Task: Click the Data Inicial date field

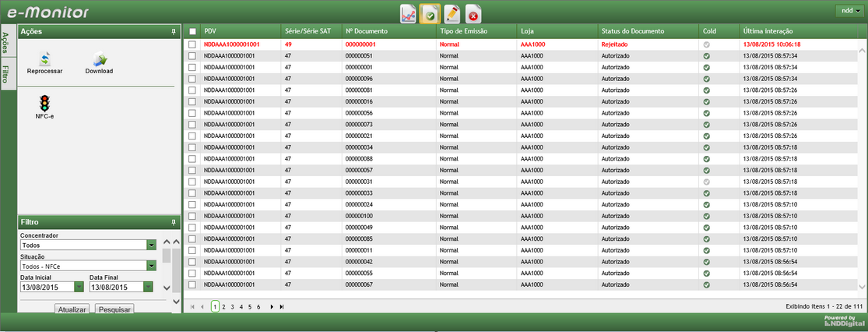Action: point(46,287)
